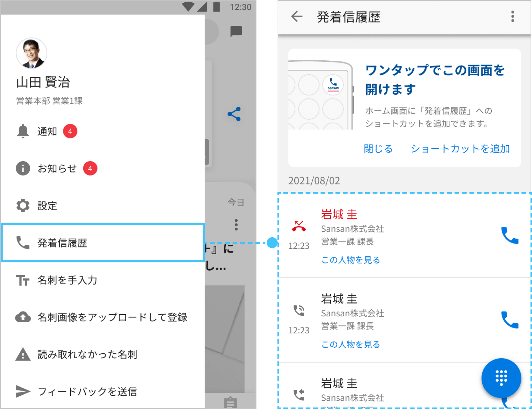Click the date label 2021/08/02
532x409 pixels.
click(314, 181)
